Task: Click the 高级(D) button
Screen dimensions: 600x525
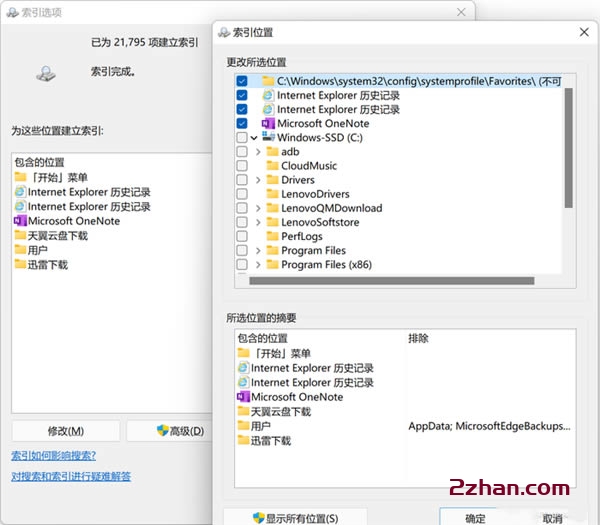Action: pyautogui.click(x=170, y=431)
